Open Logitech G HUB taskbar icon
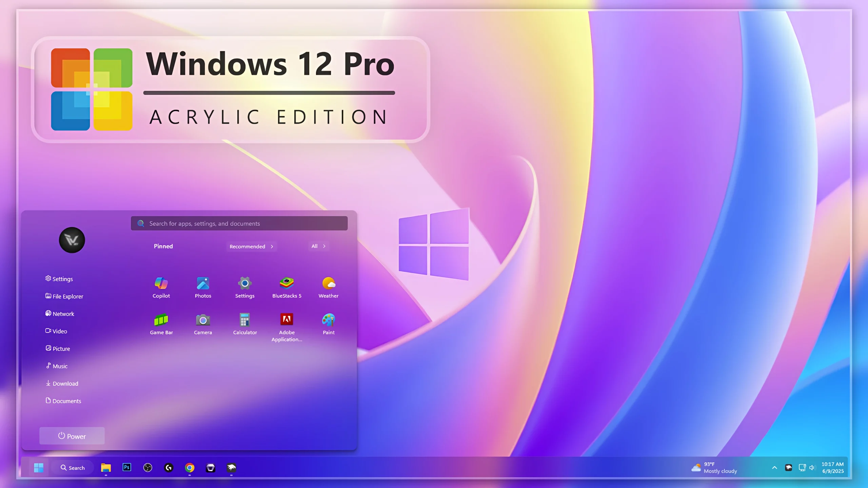This screenshot has height=488, width=868. [169, 468]
